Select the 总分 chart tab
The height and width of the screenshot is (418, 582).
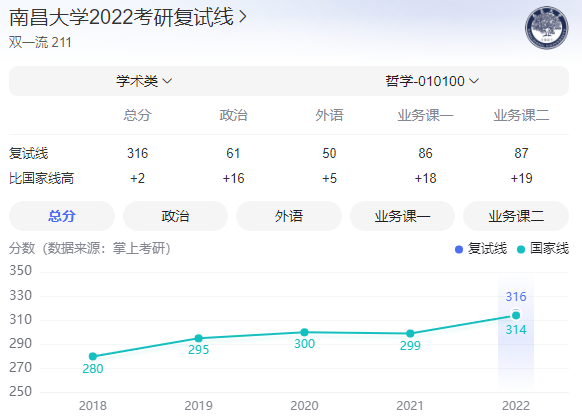pyautogui.click(x=62, y=216)
